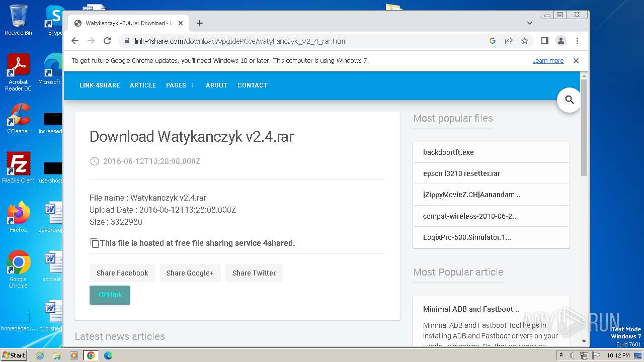644x362 pixels.
Task: Open the LINK-4SHARE home menu item
Action: [100, 85]
